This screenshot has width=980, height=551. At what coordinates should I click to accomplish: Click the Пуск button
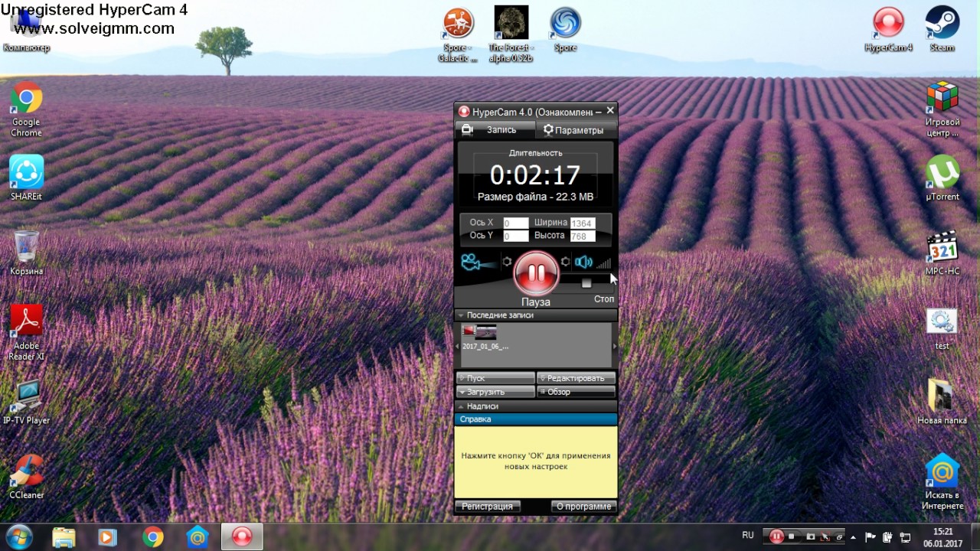point(495,378)
